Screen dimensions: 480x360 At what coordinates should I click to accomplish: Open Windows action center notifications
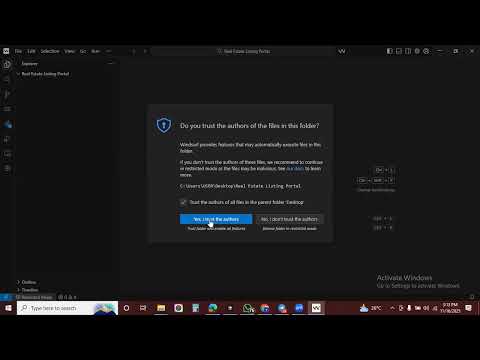point(468,308)
